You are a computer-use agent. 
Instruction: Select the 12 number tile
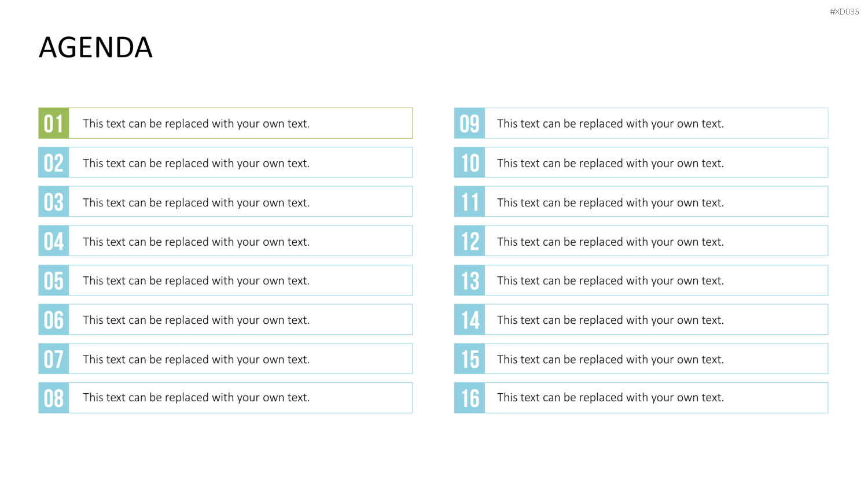[469, 241]
